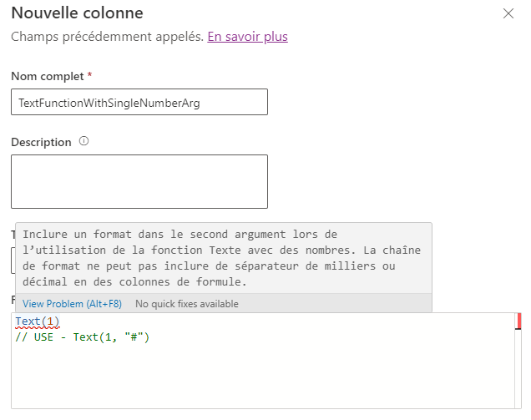Click inside the Description text area
Viewport: 531px width, 420px height.
pyautogui.click(x=139, y=181)
